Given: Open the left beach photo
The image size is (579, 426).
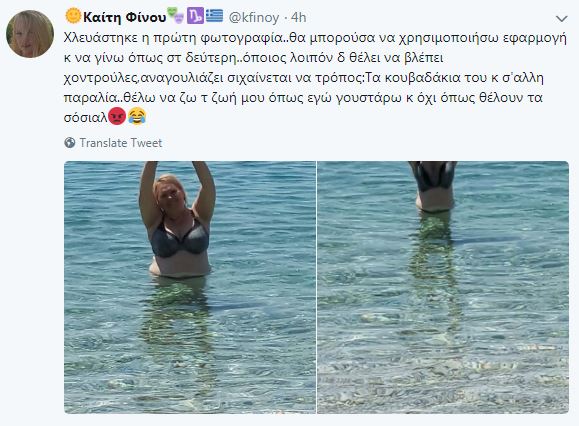Looking at the screenshot, I should [190, 287].
